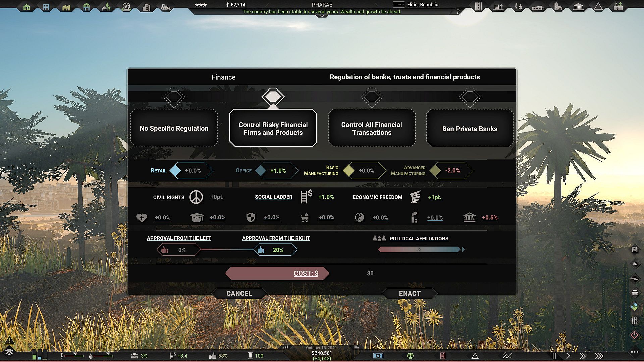Expand the news ticker dropdown arrow
644x362 pixels.
click(322, 16)
